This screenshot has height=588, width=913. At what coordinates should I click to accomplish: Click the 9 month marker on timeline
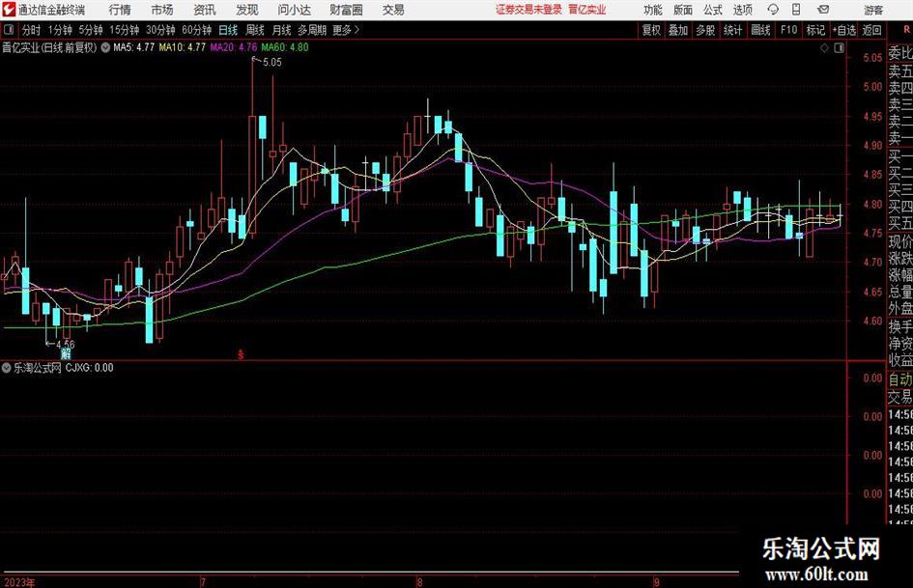(656, 582)
